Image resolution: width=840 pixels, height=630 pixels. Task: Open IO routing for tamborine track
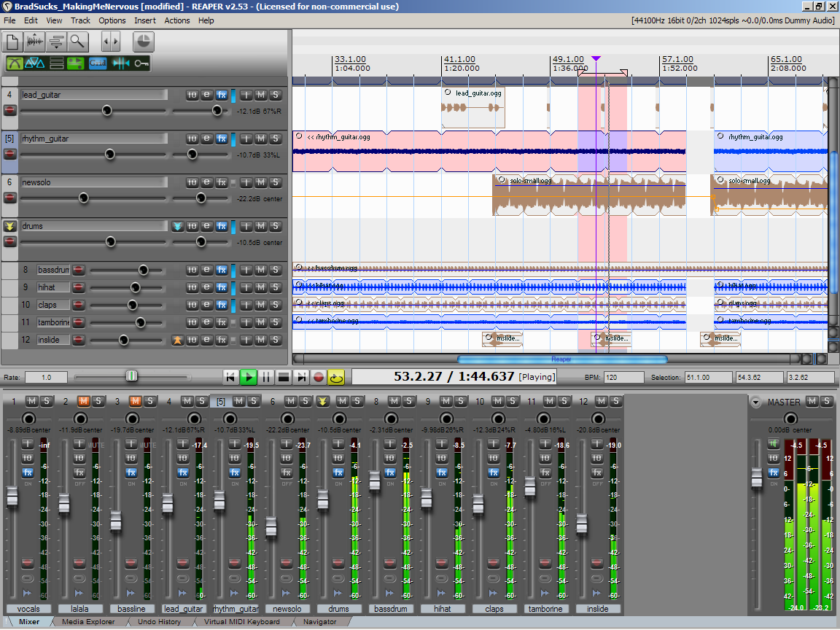tap(192, 322)
